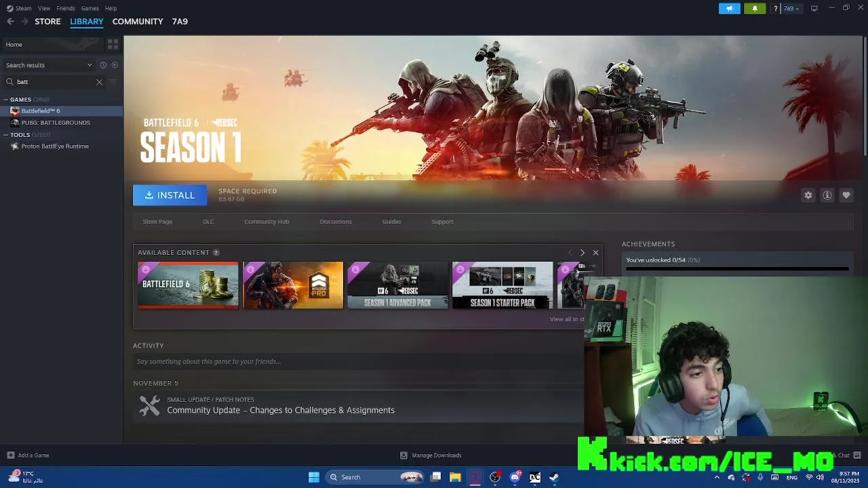Show hidden system tray icons
Screen dimensions: 868x488
point(717,477)
